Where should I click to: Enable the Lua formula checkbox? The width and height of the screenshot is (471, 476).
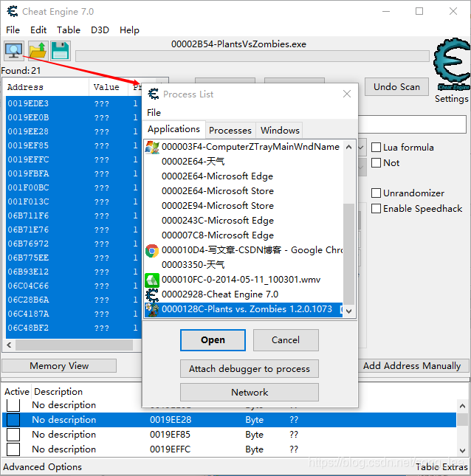coord(376,148)
